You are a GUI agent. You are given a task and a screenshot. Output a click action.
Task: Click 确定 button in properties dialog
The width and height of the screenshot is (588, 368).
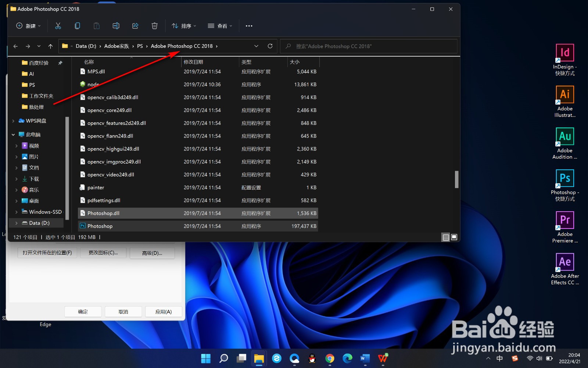tap(83, 312)
